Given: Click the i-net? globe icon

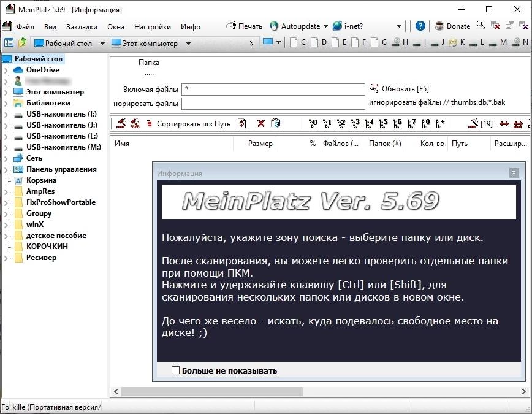Looking at the screenshot, I should point(337,26).
